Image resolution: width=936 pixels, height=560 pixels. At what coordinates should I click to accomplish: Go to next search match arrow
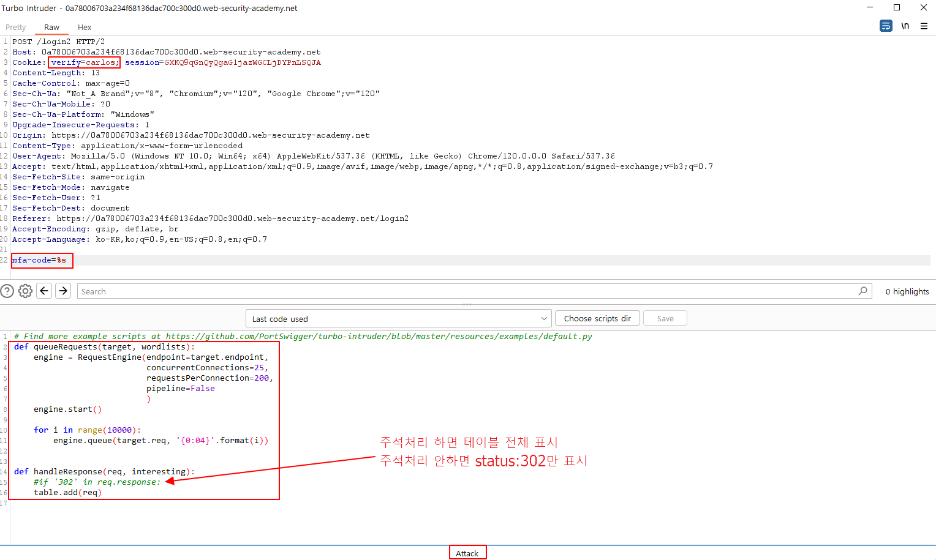(x=63, y=291)
